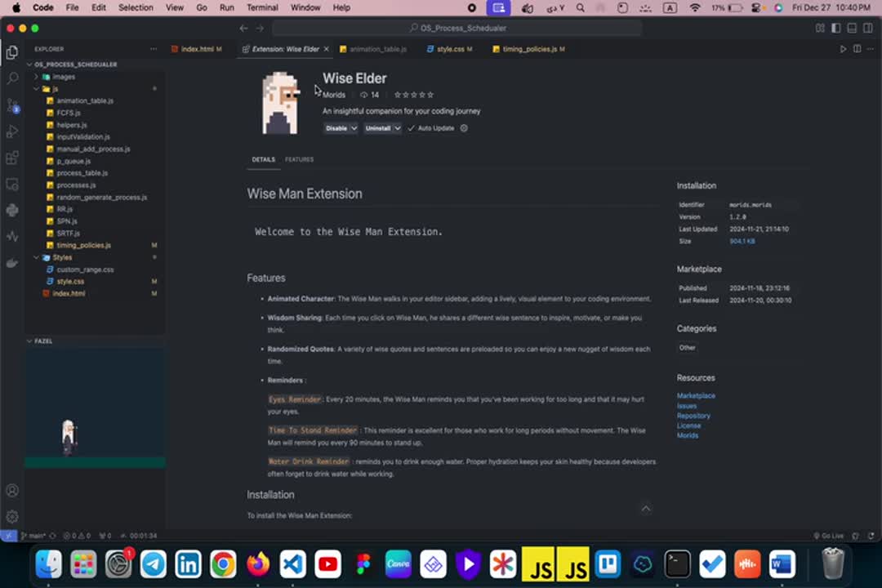Viewport: 882px width, 588px height.
Task: Open the Explorer view in activity bar
Action: (11, 52)
